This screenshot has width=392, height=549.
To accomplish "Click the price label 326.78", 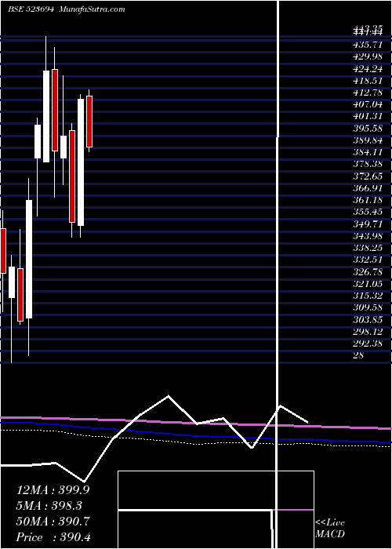I will (x=368, y=271).
